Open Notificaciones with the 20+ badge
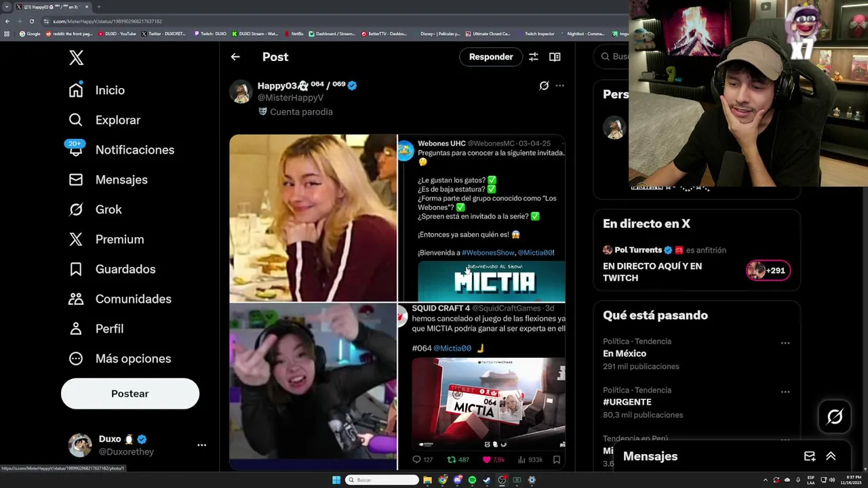Screen dimensions: 868x488 [121, 150]
